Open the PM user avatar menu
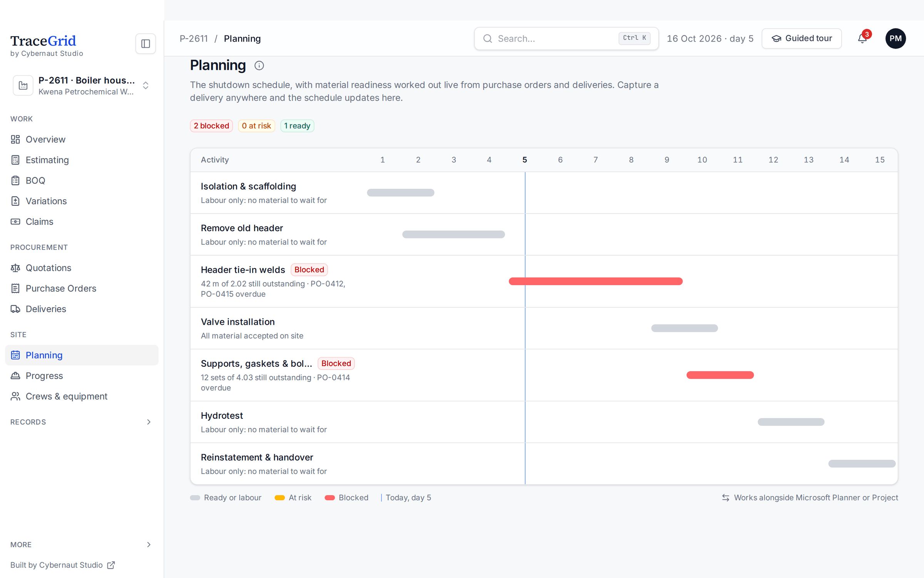The height and width of the screenshot is (578, 924). 896,39
